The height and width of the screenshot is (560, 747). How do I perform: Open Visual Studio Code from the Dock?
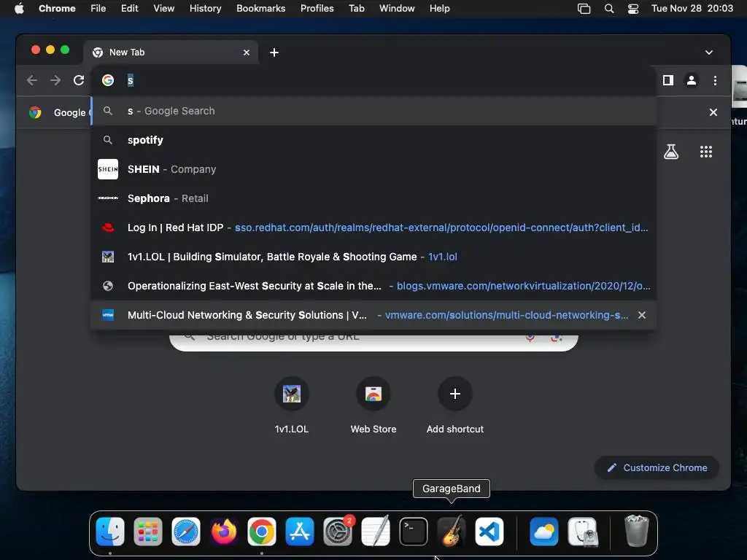coord(489,532)
